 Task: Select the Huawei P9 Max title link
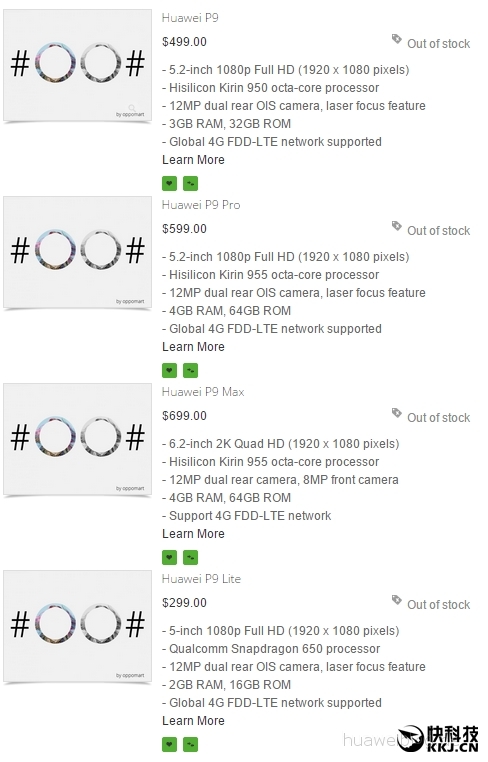[x=203, y=392]
